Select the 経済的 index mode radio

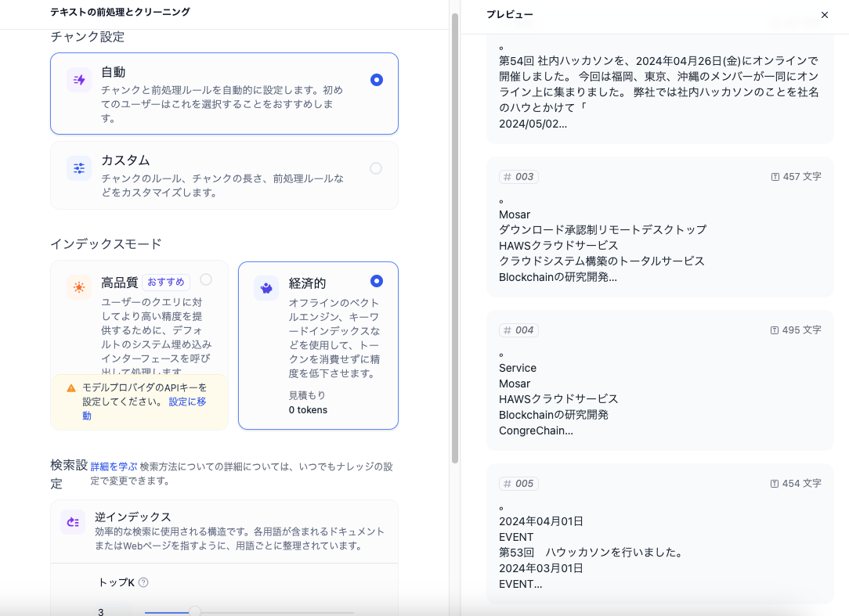tap(376, 281)
